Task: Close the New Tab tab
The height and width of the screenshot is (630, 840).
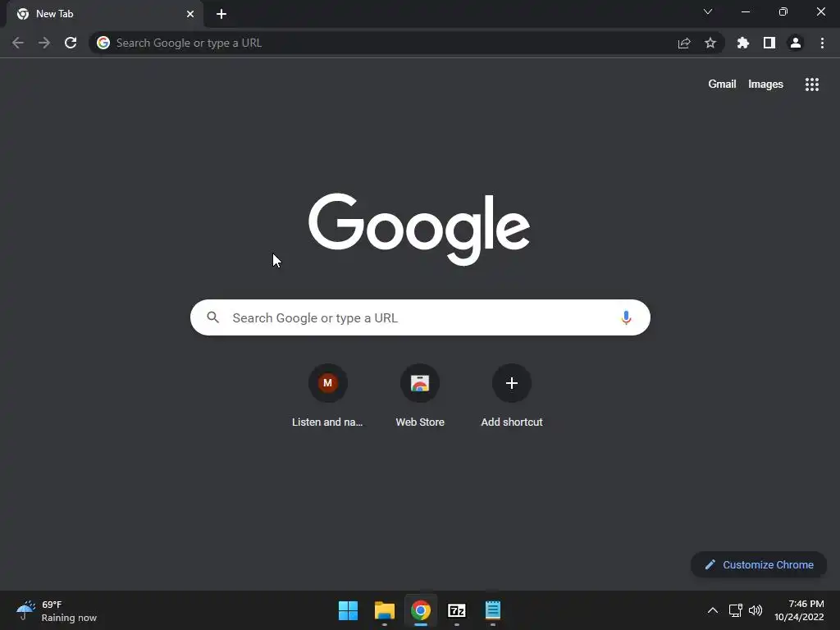Action: coord(190,14)
